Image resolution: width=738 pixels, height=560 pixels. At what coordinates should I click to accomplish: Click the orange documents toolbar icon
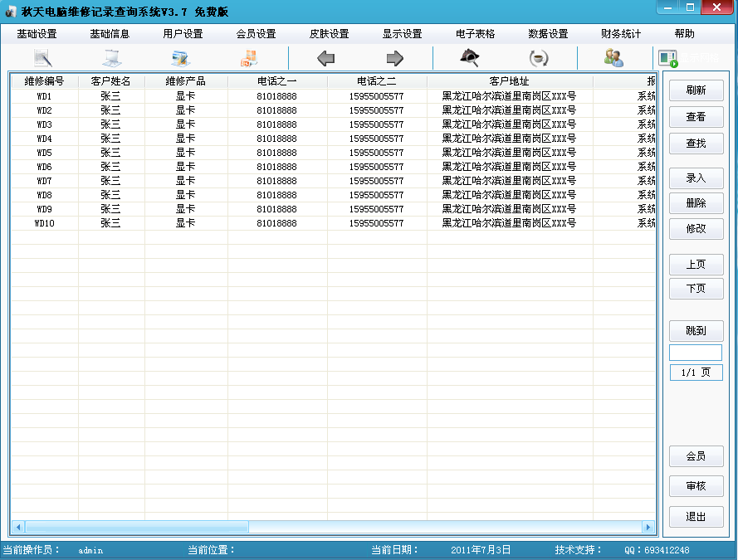(249, 58)
